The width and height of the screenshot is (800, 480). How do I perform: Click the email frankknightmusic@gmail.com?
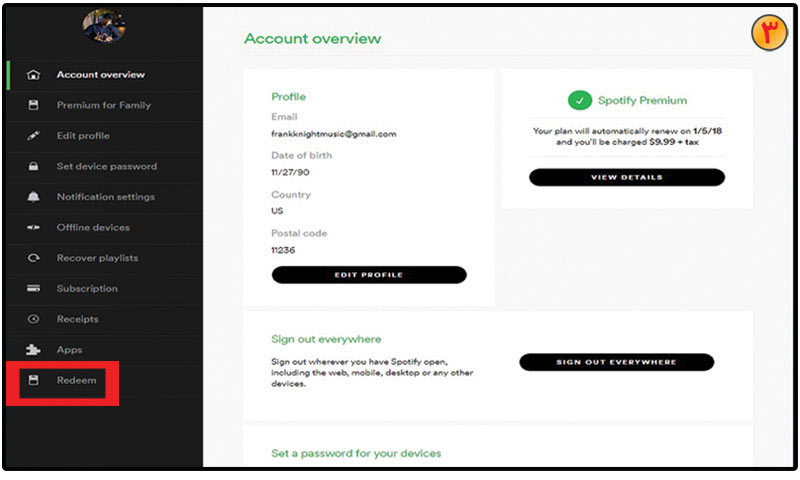334,134
